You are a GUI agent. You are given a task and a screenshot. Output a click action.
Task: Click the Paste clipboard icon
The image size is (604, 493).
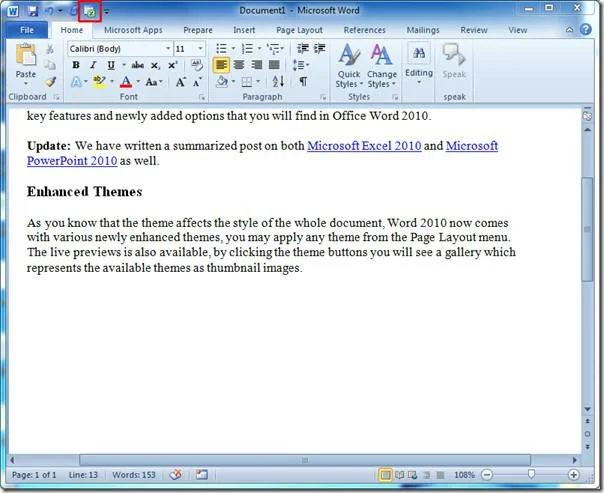click(x=26, y=55)
